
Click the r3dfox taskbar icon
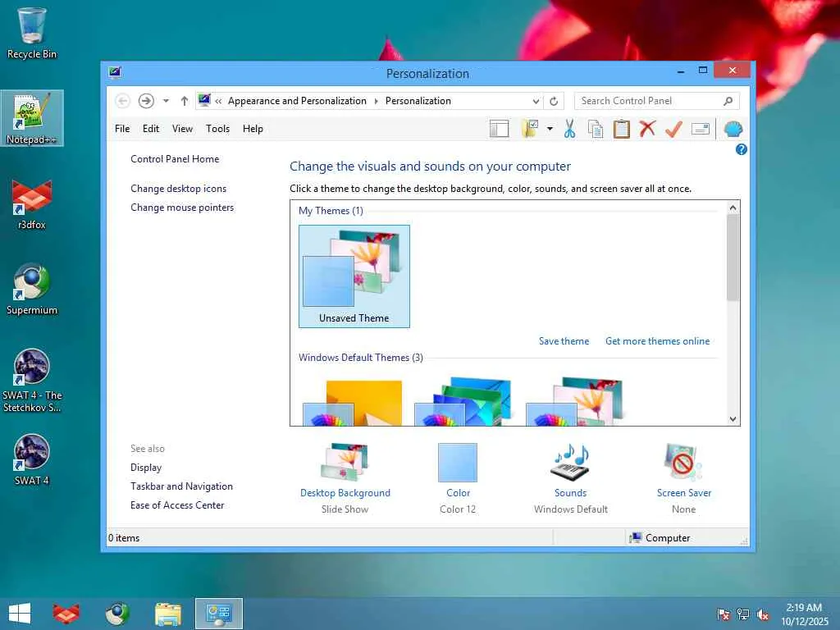[66, 614]
